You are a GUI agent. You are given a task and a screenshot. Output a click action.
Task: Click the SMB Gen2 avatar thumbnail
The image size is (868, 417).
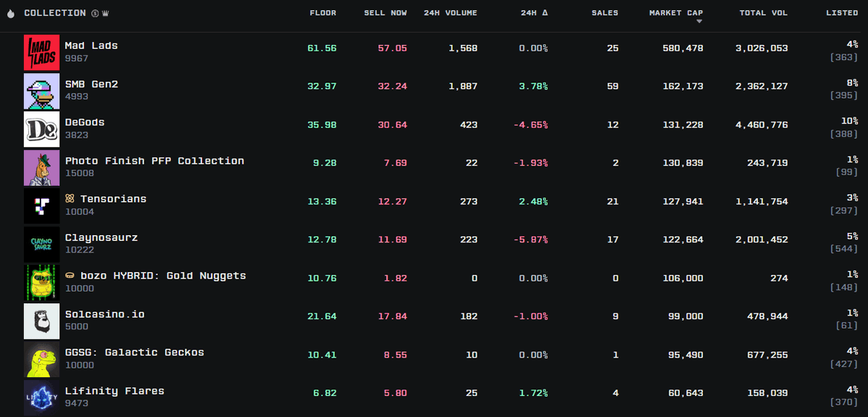(41, 91)
